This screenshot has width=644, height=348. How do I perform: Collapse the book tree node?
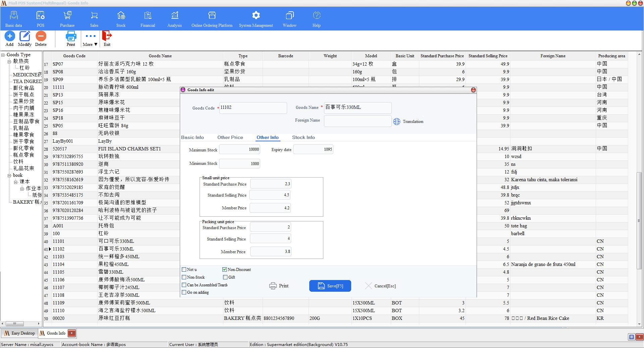[9, 175]
